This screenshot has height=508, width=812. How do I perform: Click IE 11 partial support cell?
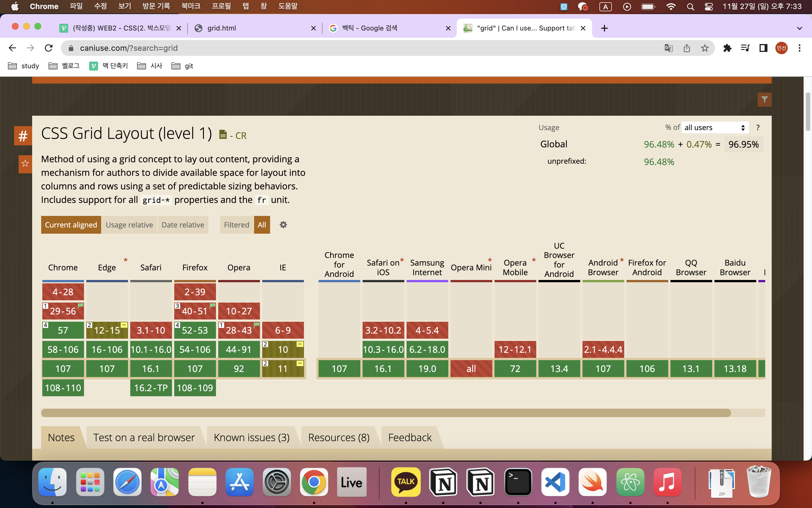click(283, 369)
